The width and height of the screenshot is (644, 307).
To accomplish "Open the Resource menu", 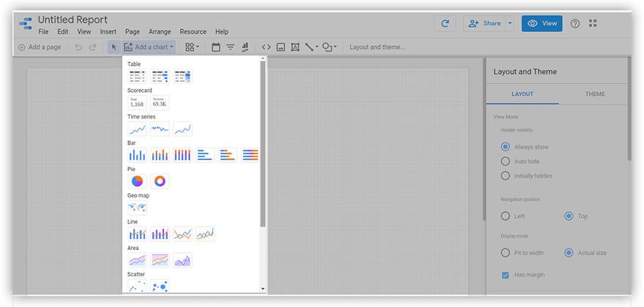I will pos(193,31).
